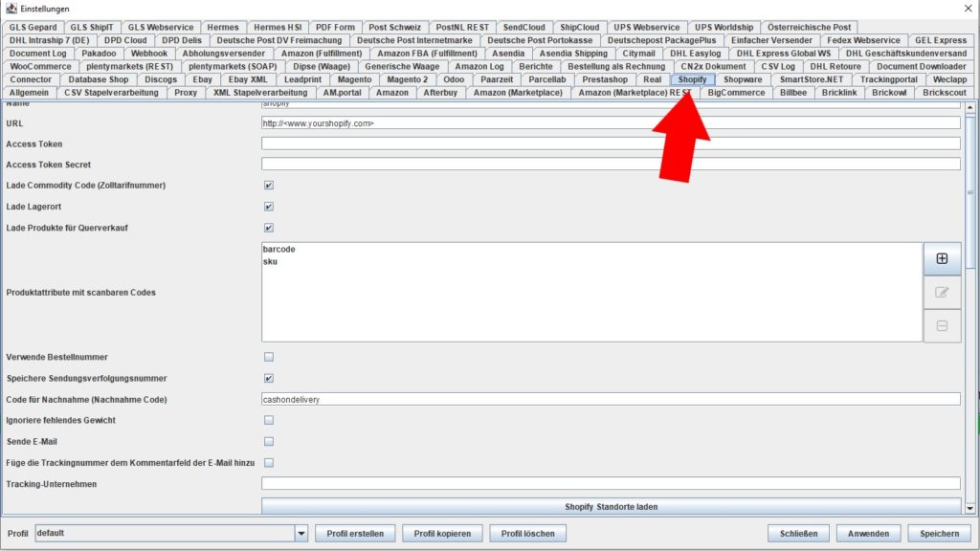Select the CSV Stapelverarbeitung tab
The height and width of the screenshot is (551, 980).
[111, 93]
